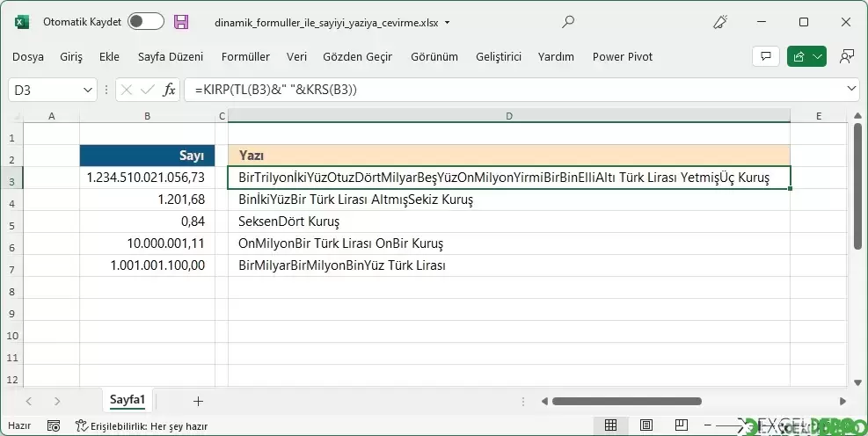The height and width of the screenshot is (436, 868).
Task: Switch to Formüller tab
Action: 245,56
